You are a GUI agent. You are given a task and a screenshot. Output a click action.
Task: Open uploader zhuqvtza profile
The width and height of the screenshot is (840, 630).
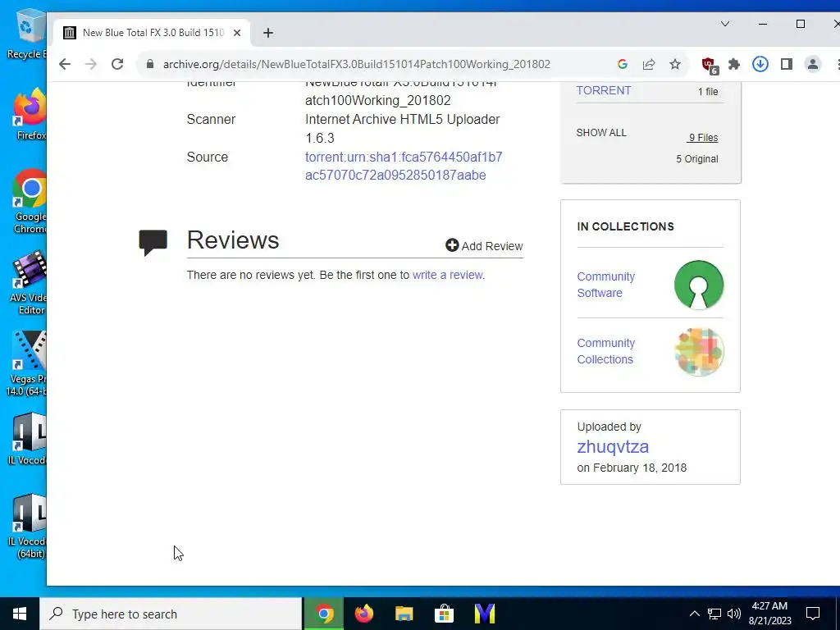(613, 446)
